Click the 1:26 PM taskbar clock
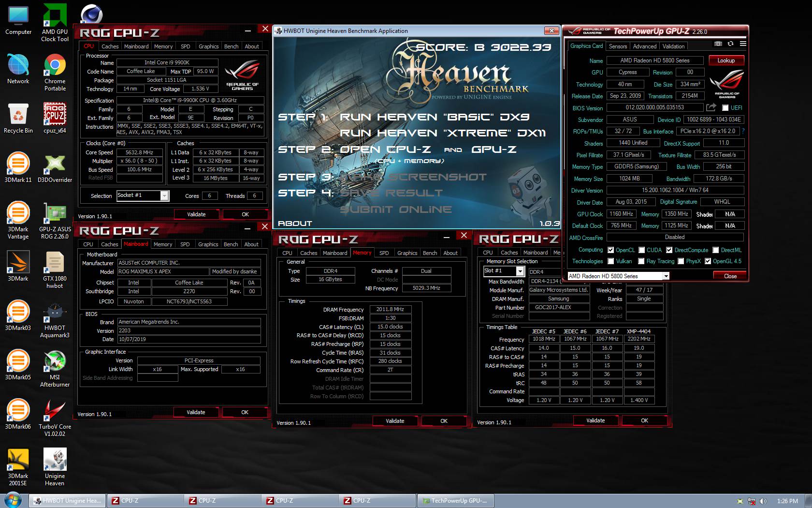 tap(787, 501)
